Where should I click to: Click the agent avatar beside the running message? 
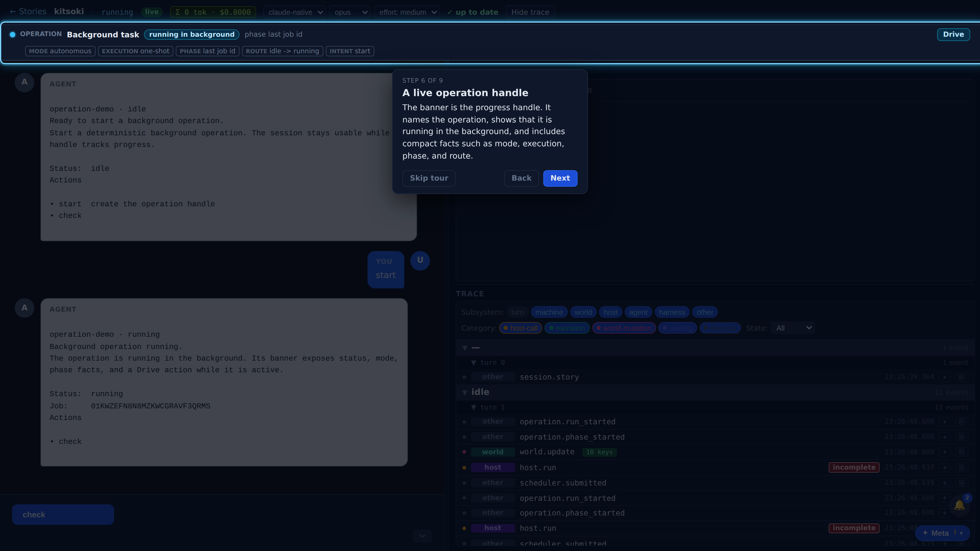(24, 308)
